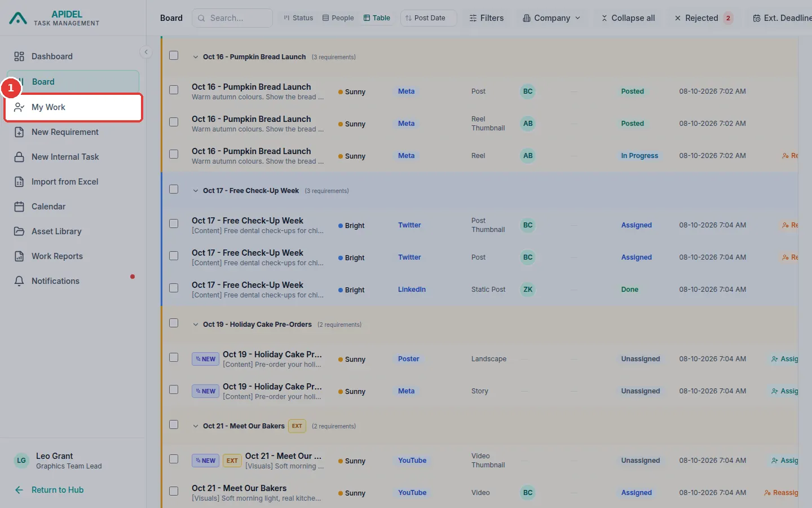Open Notifications bell
The image size is (812, 508).
pos(73,281)
